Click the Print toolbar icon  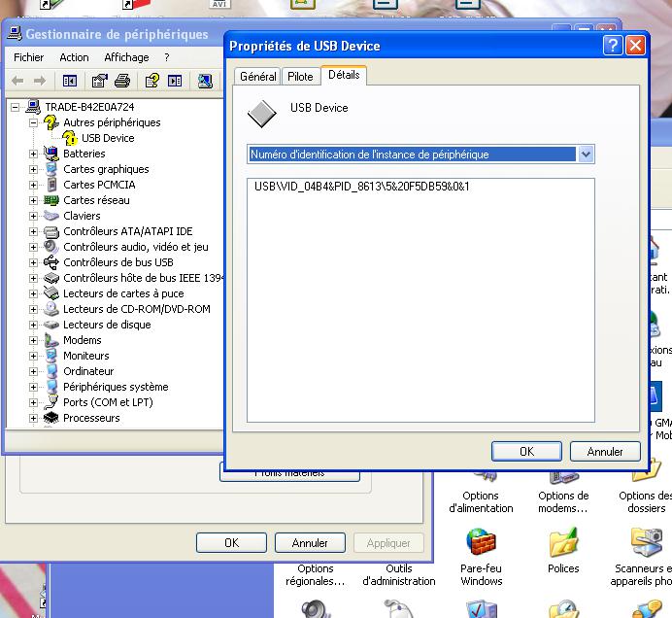point(122,81)
